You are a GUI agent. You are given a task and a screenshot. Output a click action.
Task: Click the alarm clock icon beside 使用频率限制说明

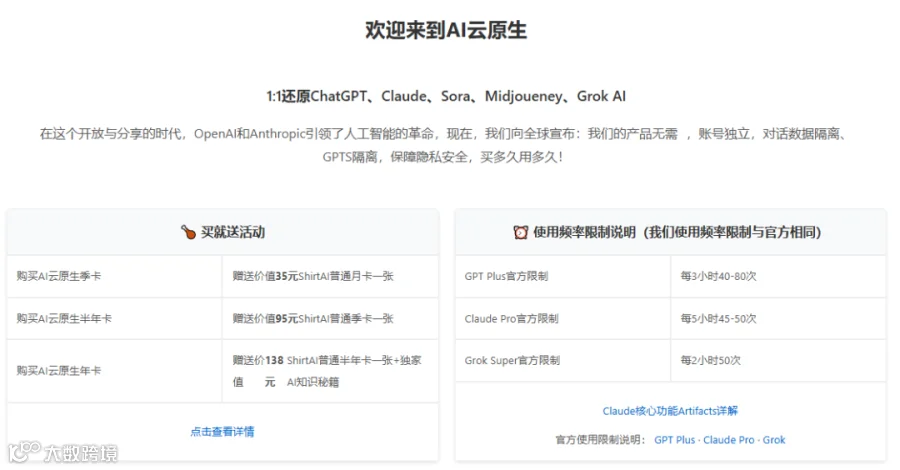(521, 232)
